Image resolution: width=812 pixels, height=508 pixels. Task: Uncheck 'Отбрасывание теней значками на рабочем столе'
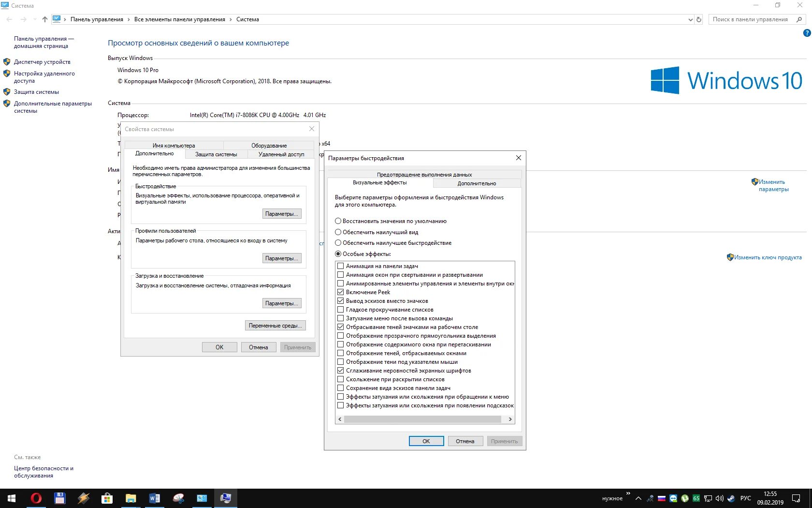coord(341,327)
